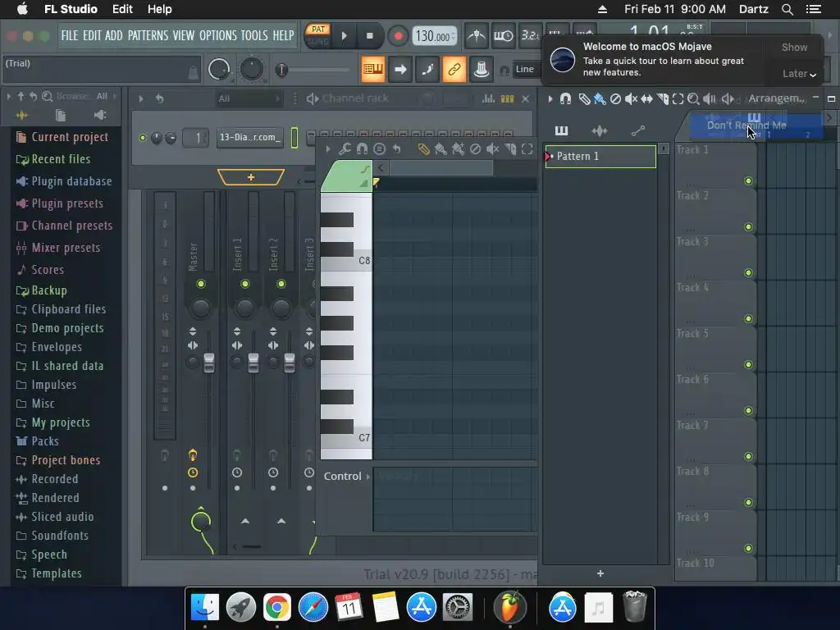Click the piano roll magnet snap icon
Image resolution: width=840 pixels, height=630 pixels.
[362, 149]
